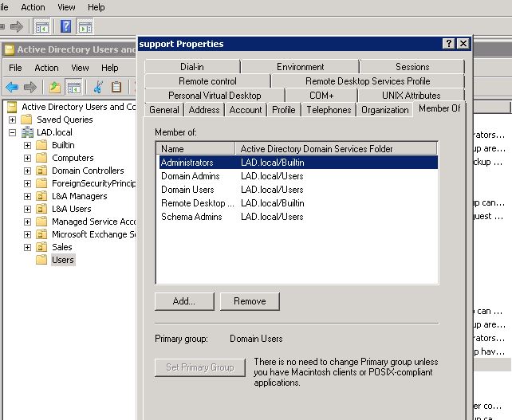The height and width of the screenshot is (420, 512).
Task: Select the L&A Managers tree item
Action: (x=79, y=196)
